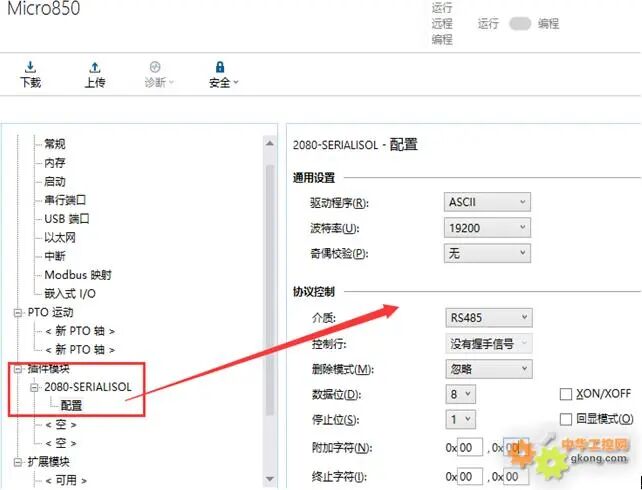
Task: Select 常规 in the tree
Action: point(55,144)
